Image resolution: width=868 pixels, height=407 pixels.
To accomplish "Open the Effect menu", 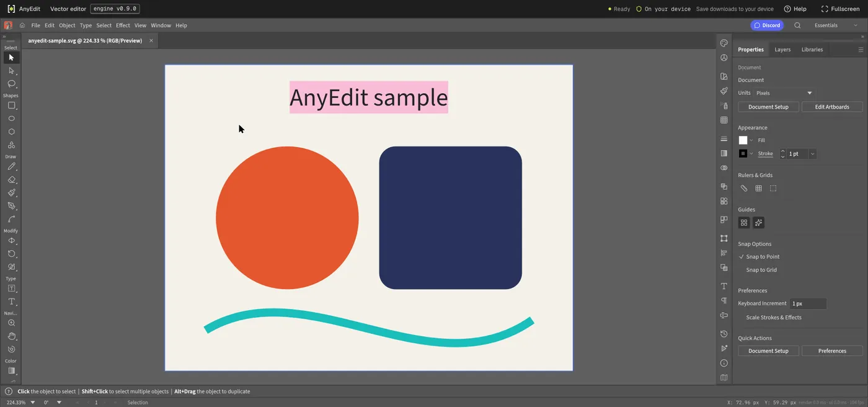I will (123, 25).
